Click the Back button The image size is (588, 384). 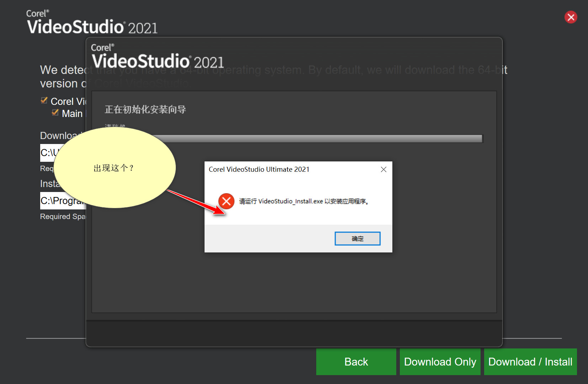(356, 362)
